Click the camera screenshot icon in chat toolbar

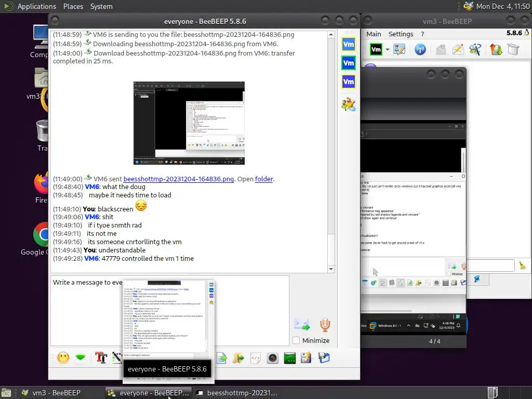pyautogui.click(x=272, y=357)
